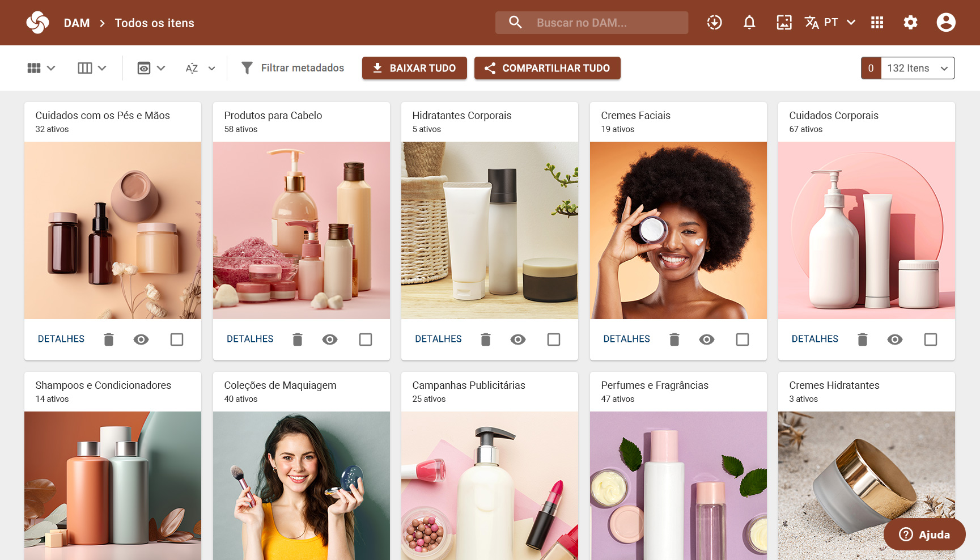Click the Perfumes e Fragrâncias title
Image resolution: width=980 pixels, height=560 pixels.
tap(655, 385)
